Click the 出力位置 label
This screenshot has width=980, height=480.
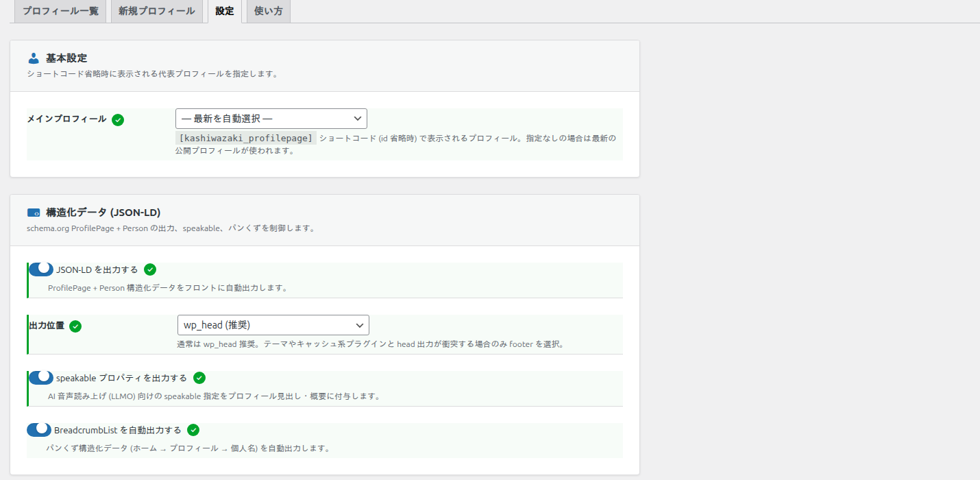coord(47,326)
